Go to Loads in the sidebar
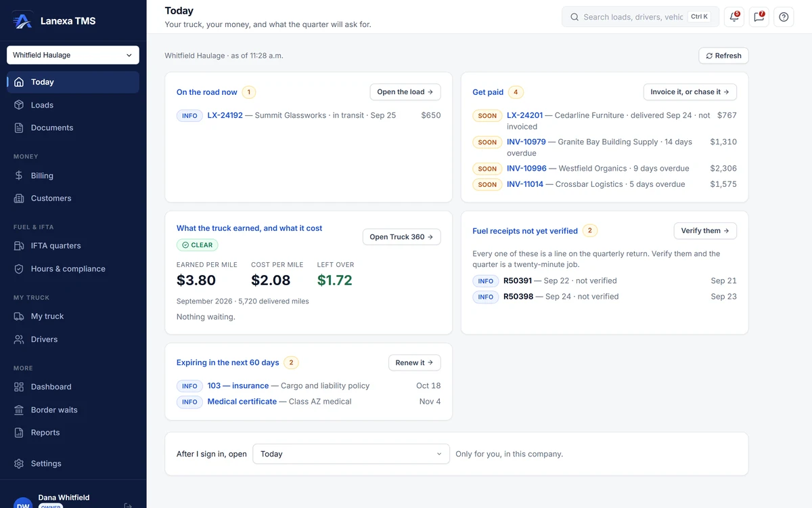Screen dimensions: 812x508 point(73,105)
